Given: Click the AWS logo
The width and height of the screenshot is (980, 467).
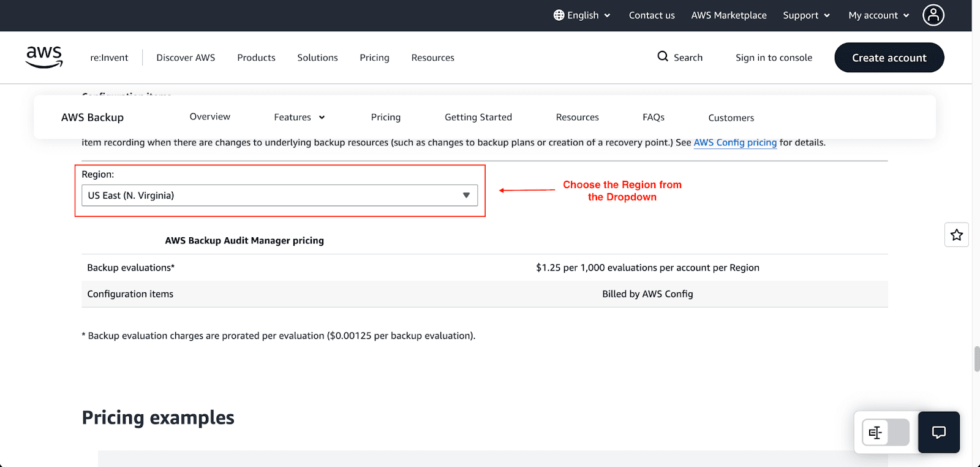Looking at the screenshot, I should [x=44, y=57].
